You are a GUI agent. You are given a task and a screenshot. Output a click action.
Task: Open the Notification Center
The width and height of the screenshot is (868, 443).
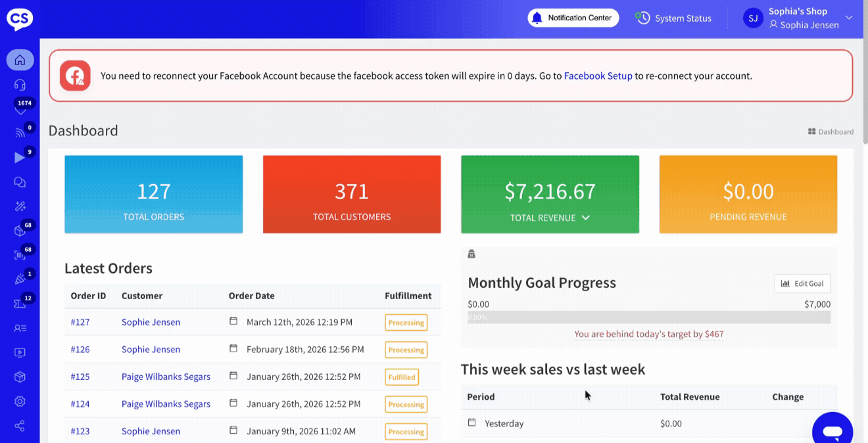[573, 18]
